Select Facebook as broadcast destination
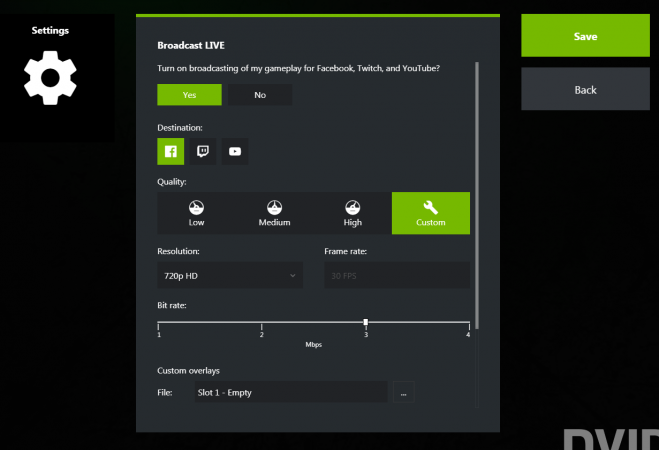Screen dimensions: 659x450 [170, 151]
